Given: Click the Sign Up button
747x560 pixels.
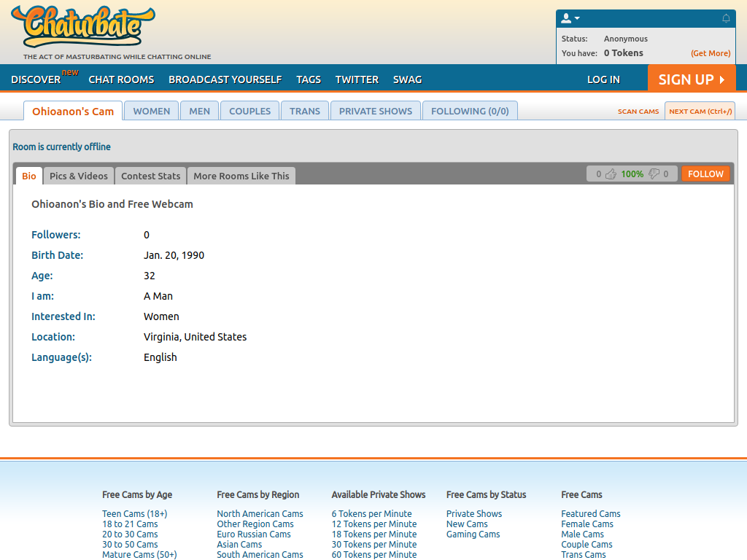Looking at the screenshot, I should [692, 79].
